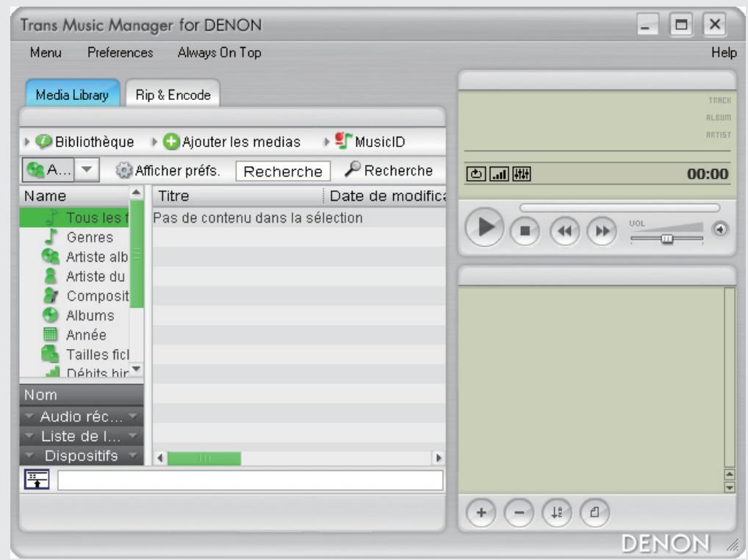
Task: Select the Compositeur tree entry
Action: pyautogui.click(x=74, y=295)
